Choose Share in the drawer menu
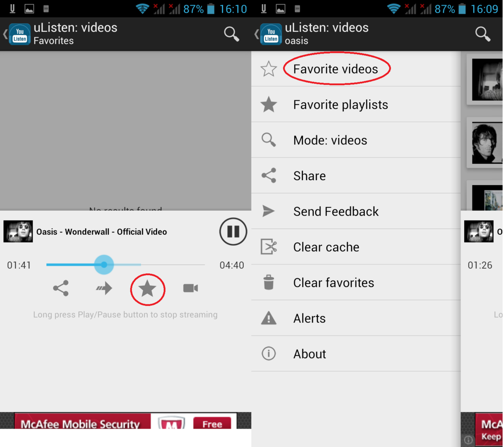This screenshot has width=504, height=447. tap(356, 176)
